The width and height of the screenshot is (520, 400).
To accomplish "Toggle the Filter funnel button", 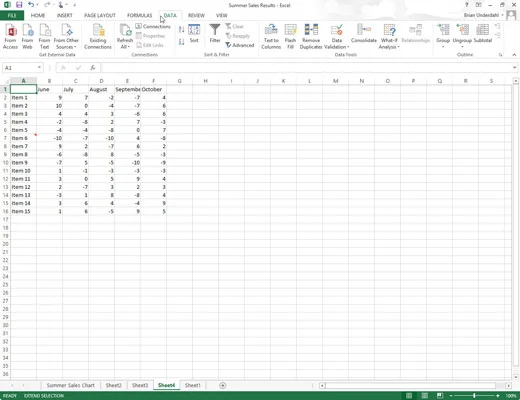I will tap(215, 34).
